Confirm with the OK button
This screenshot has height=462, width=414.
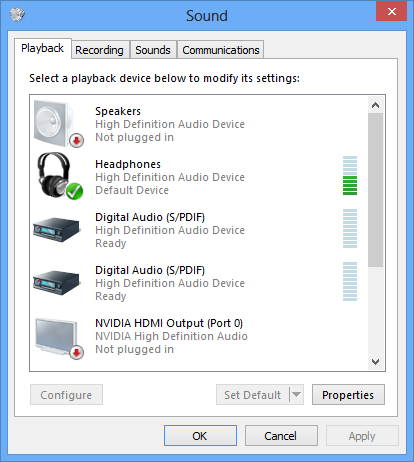pyautogui.click(x=200, y=436)
